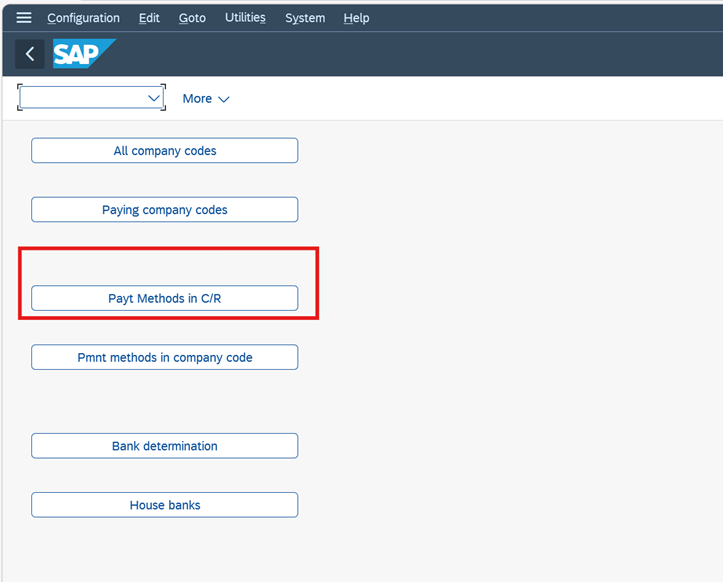Image resolution: width=723 pixels, height=582 pixels.
Task: Select Paying company codes button
Action: 165,209
